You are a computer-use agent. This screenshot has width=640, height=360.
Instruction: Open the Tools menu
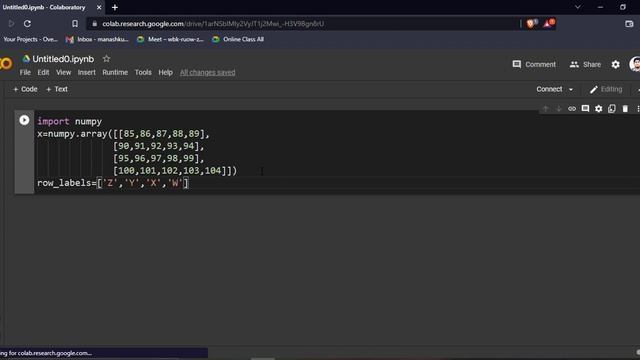click(143, 72)
